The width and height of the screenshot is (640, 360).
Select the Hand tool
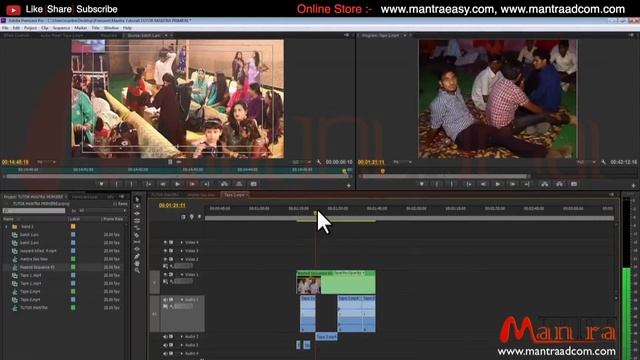pyautogui.click(x=137, y=264)
